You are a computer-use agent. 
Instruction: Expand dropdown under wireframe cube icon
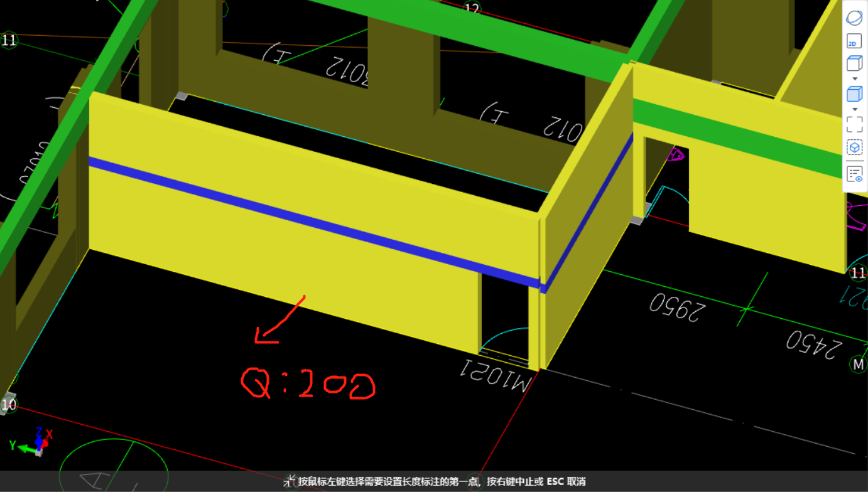(x=854, y=78)
